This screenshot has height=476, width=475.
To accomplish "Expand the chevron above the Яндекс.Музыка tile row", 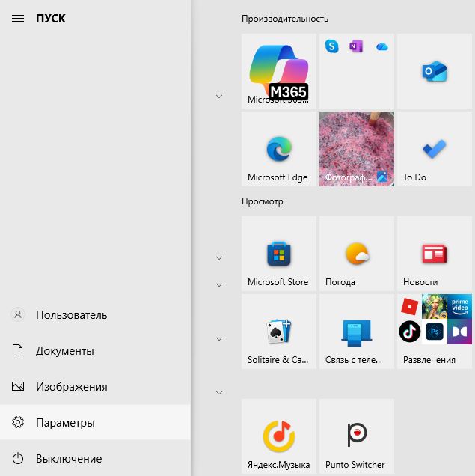I will pyautogui.click(x=219, y=392).
